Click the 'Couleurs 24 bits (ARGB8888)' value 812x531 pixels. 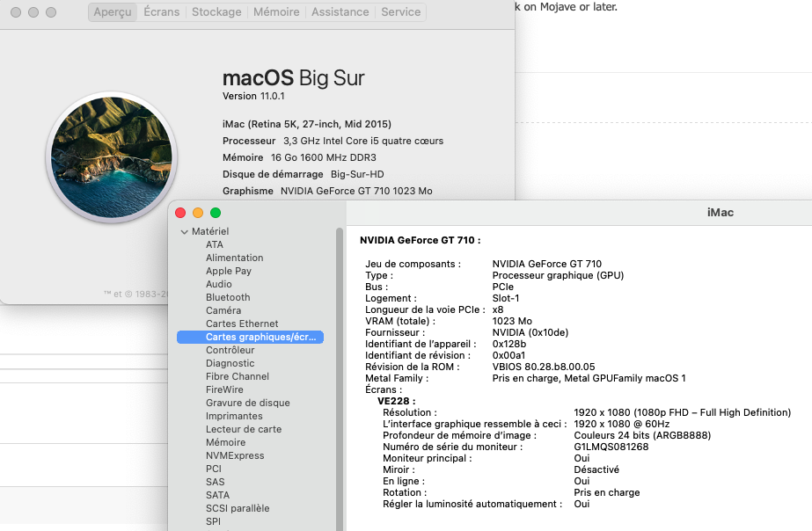pos(642,435)
